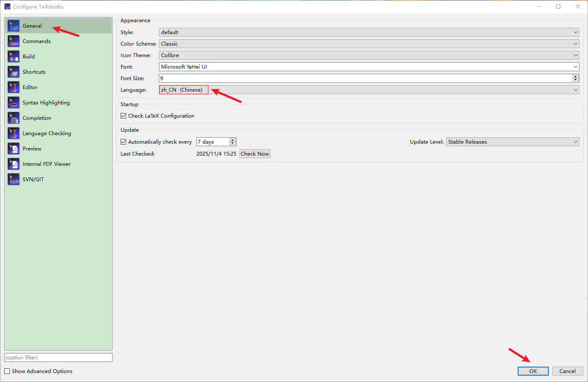Click the Shortcuts keyboard icon

pyautogui.click(x=14, y=72)
